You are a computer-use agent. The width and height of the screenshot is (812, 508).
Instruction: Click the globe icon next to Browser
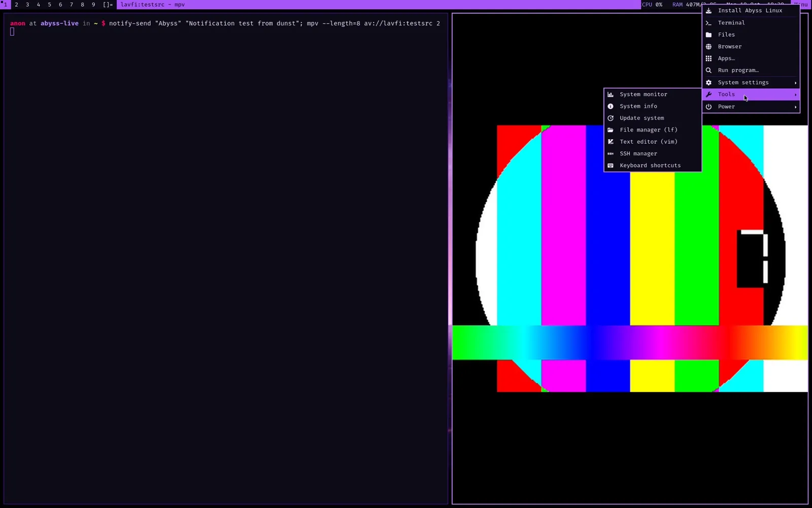(708, 47)
